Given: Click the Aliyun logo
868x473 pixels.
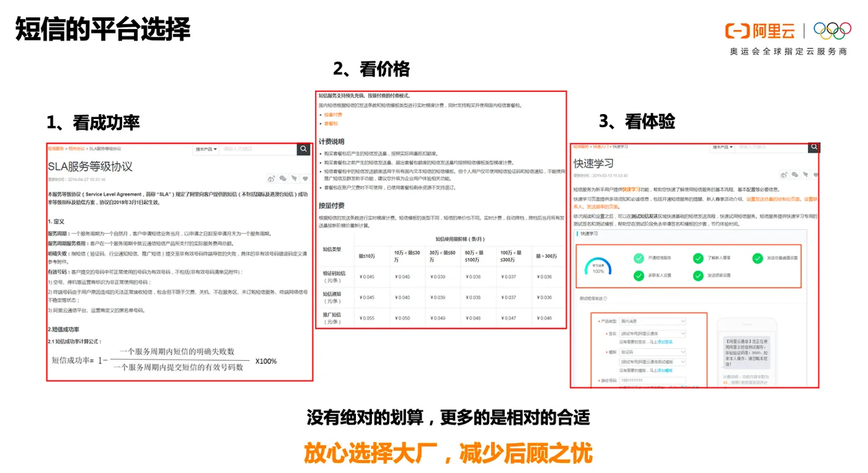Looking at the screenshot, I should tap(761, 31).
